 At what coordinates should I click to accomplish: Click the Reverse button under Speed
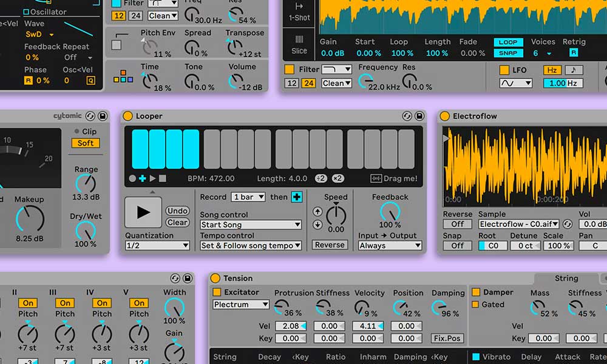pos(330,245)
